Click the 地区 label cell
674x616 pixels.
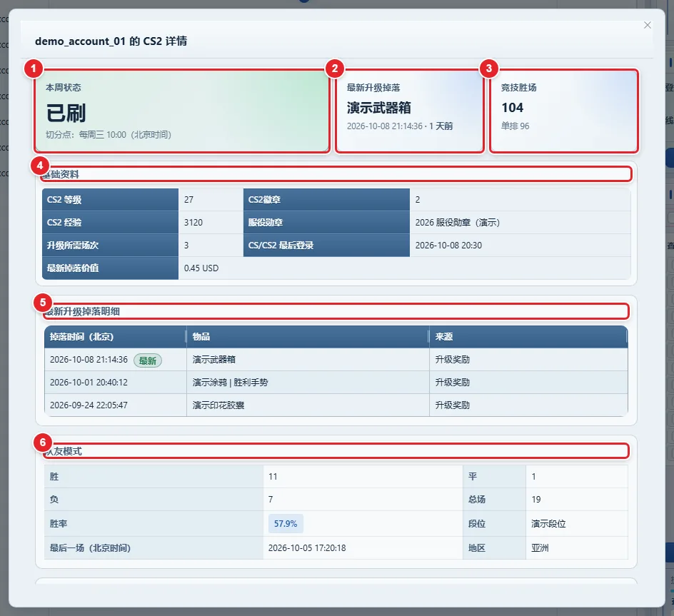494,548
